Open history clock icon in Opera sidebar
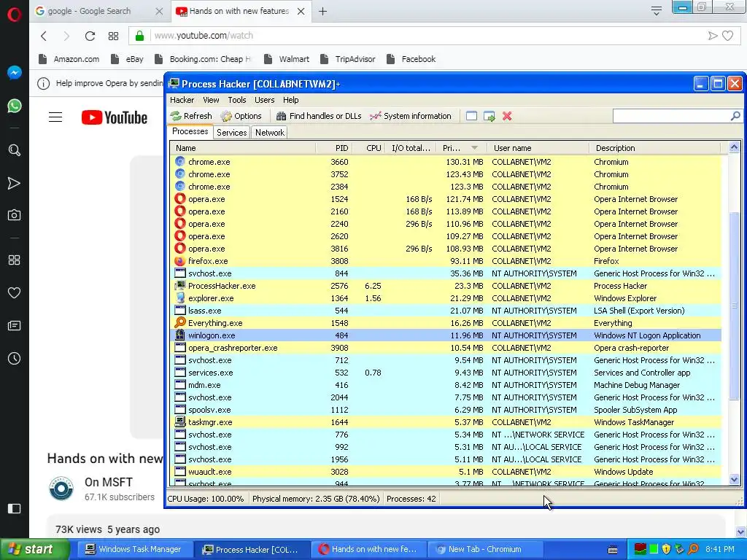747x560 pixels. coord(15,359)
